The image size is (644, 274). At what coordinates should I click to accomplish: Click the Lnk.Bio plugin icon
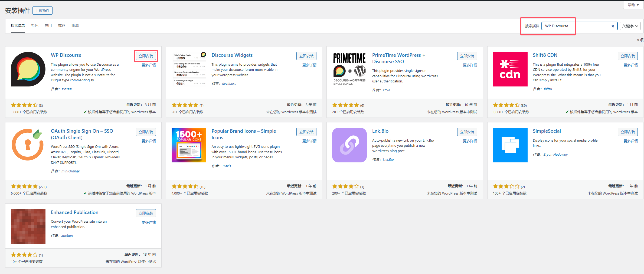(349, 145)
